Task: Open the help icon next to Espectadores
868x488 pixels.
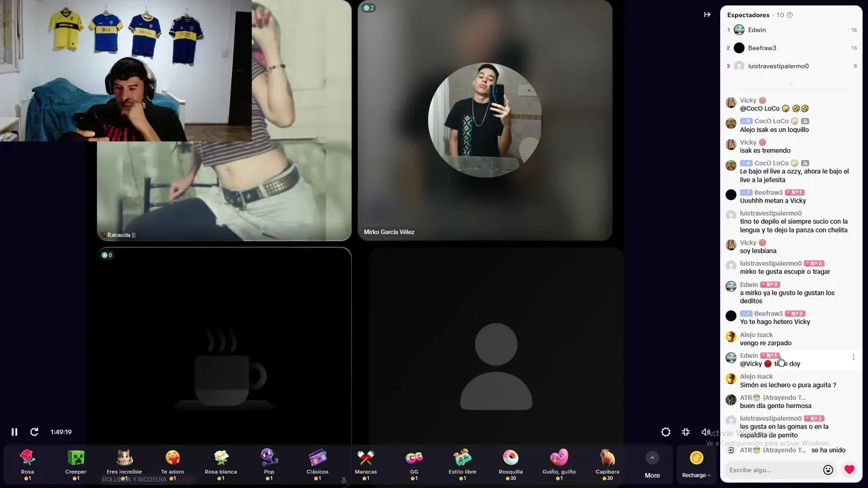Action: (789, 15)
